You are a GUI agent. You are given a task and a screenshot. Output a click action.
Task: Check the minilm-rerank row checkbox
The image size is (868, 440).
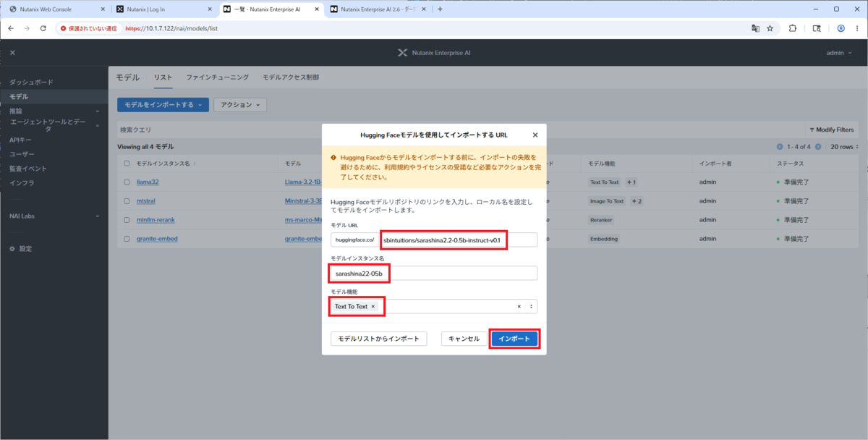tap(127, 220)
